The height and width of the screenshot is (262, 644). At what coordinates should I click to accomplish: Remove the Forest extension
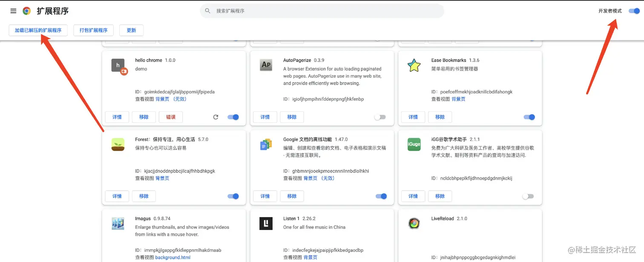(x=144, y=196)
